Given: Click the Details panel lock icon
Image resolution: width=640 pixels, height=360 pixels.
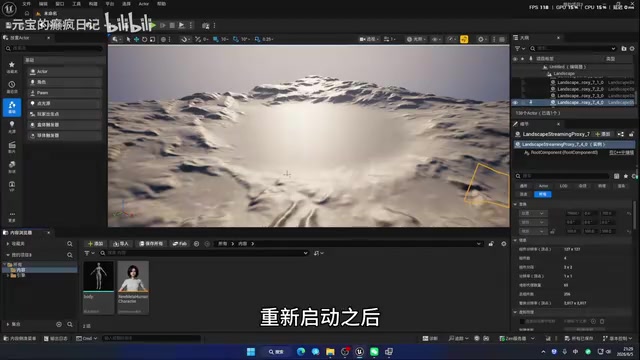Looking at the screenshot, I should pos(631,134).
